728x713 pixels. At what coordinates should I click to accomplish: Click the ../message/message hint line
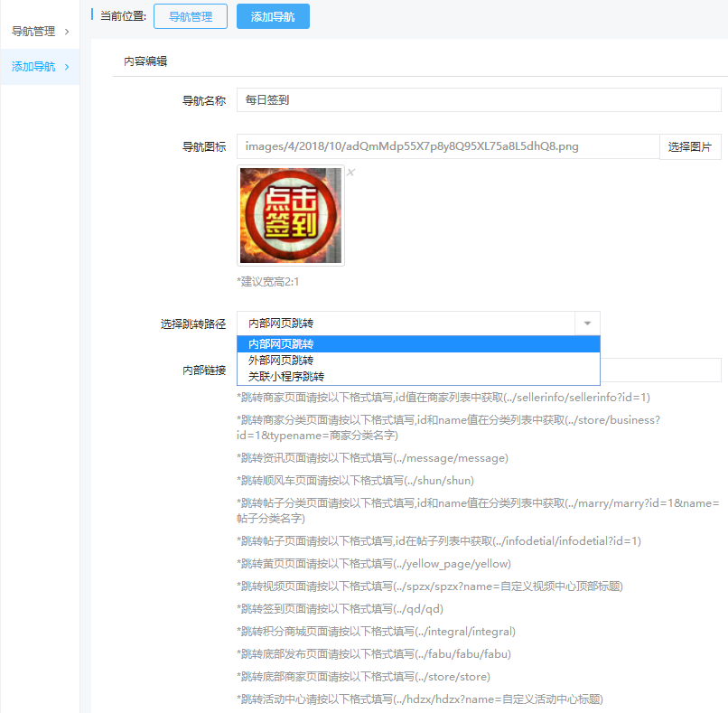(x=372, y=458)
